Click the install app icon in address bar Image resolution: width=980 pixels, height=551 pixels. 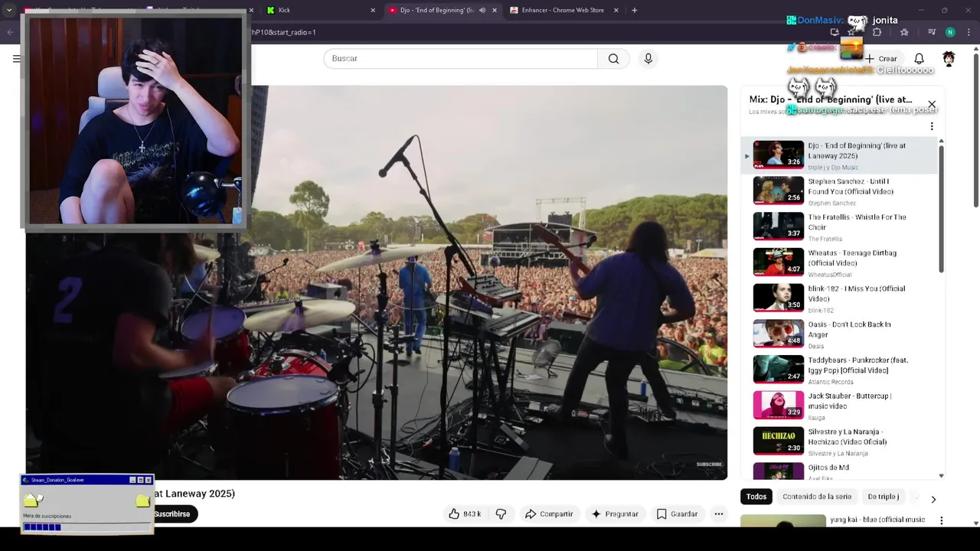pyautogui.click(x=835, y=32)
